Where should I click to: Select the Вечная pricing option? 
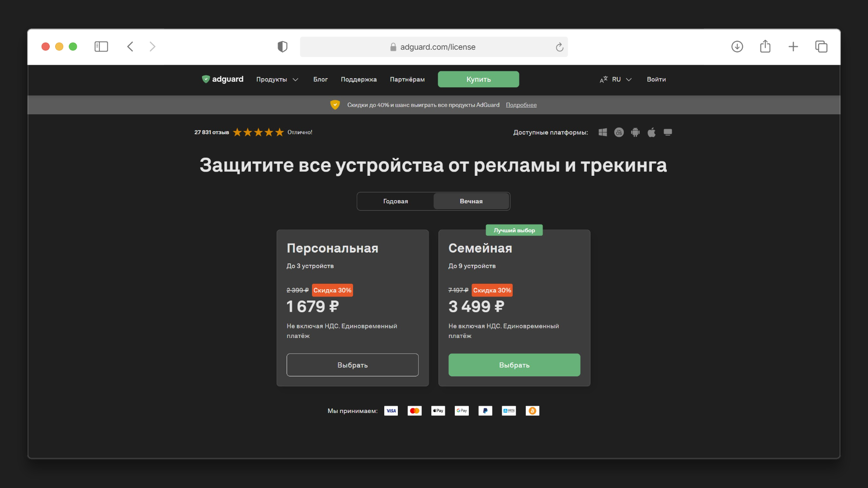tap(471, 201)
